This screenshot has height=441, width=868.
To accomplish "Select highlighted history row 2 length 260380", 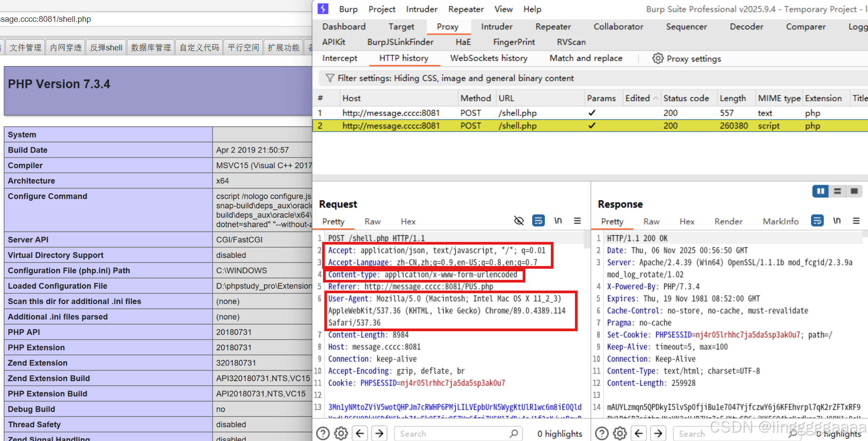I will pos(590,126).
